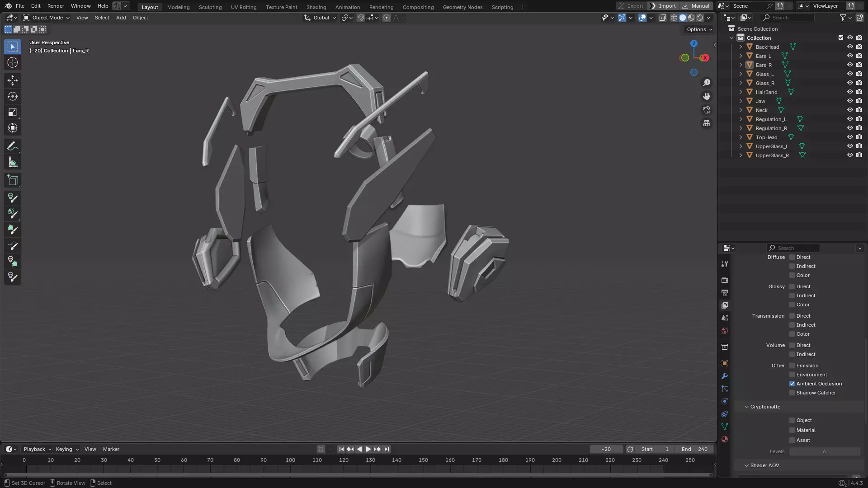Activate the Rotate tool

point(13,96)
